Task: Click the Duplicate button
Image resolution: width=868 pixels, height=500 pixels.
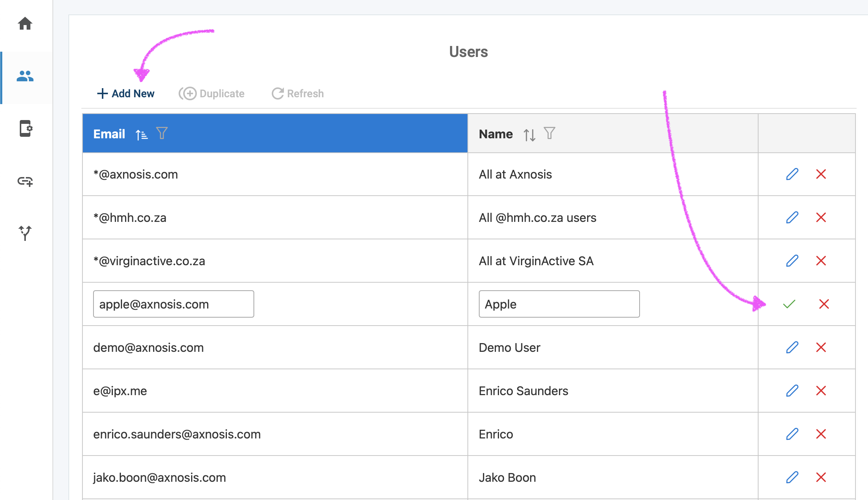Action: point(212,93)
